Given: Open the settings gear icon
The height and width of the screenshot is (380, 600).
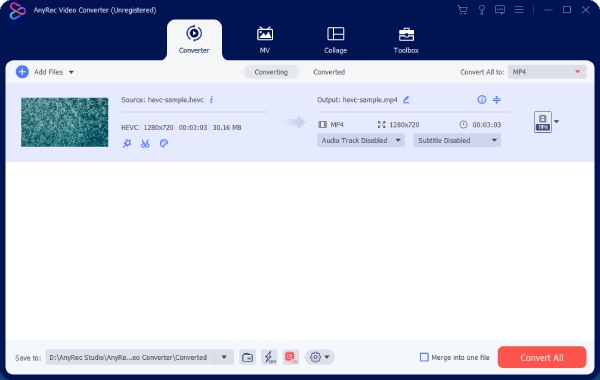Looking at the screenshot, I should [x=315, y=357].
